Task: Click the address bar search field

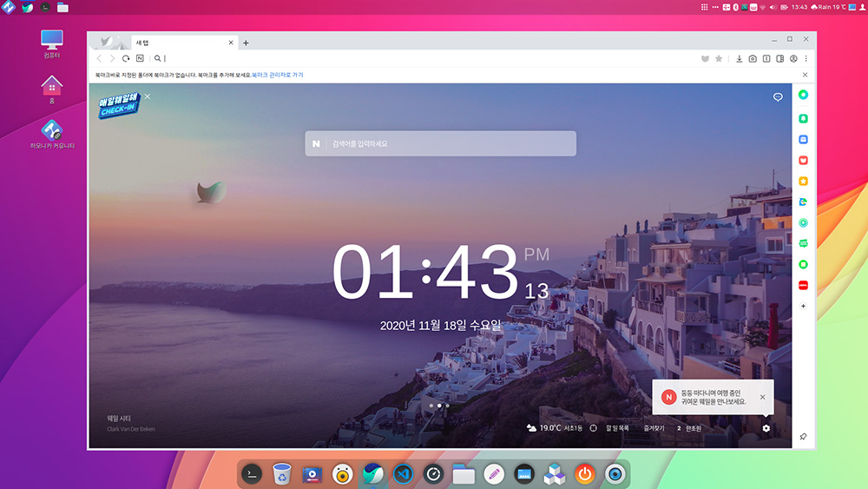Action: click(x=426, y=58)
